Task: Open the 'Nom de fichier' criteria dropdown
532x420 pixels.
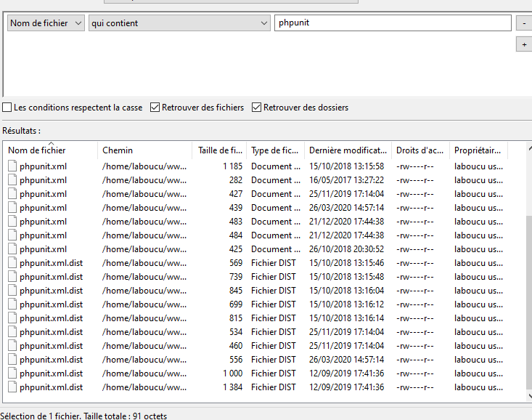Action: 46,23
